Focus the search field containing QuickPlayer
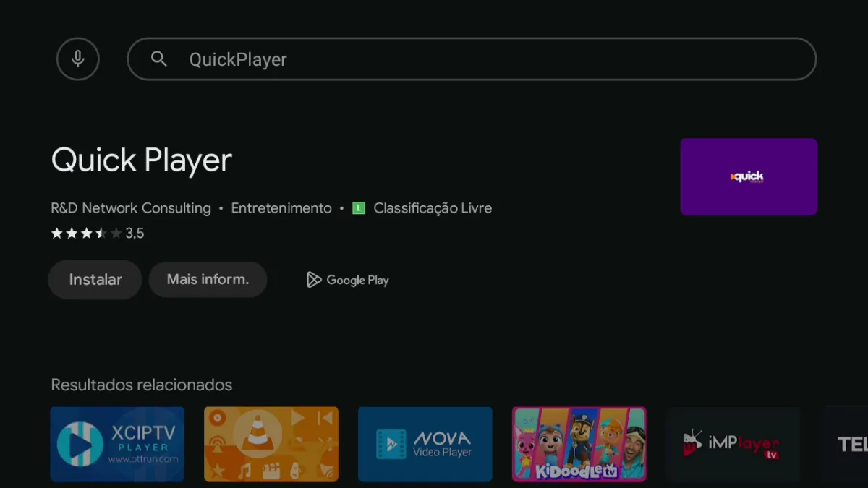The width and height of the screenshot is (868, 488). (x=472, y=59)
